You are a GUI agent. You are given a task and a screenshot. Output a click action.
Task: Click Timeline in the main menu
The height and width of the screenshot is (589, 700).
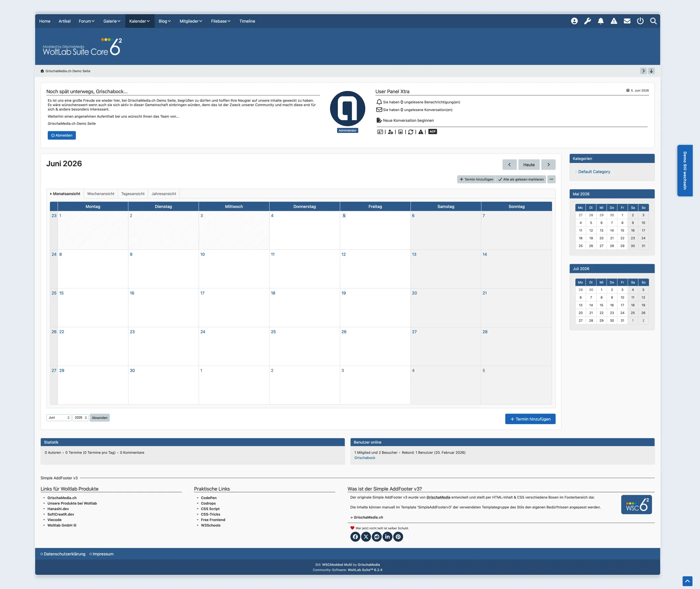coord(247,21)
